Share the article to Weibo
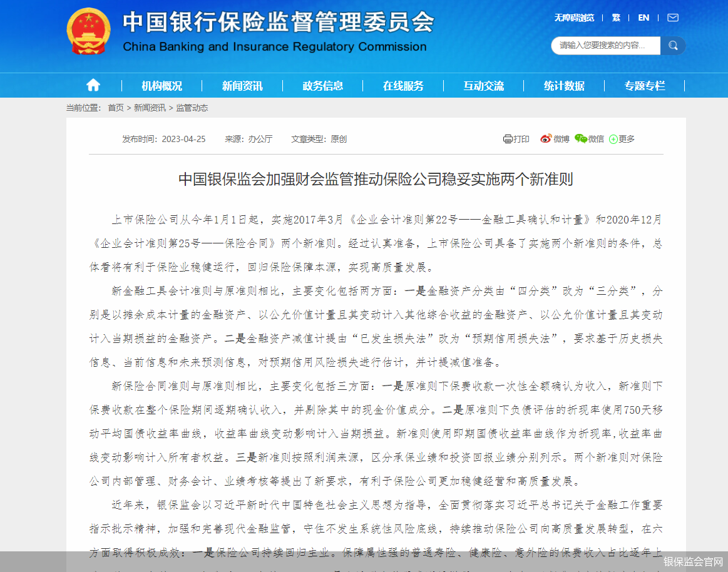Image resolution: width=728 pixels, height=572 pixels. [555, 139]
